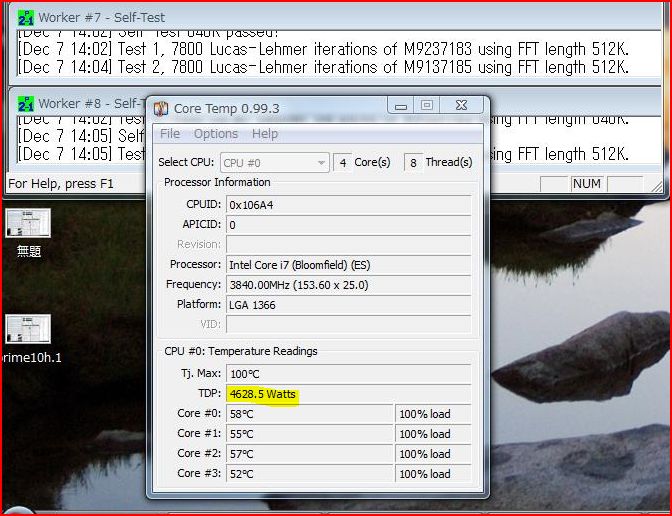Click the Processor field Intel Core i7
Image resolution: width=672 pixels, height=516 pixels.
click(348, 265)
